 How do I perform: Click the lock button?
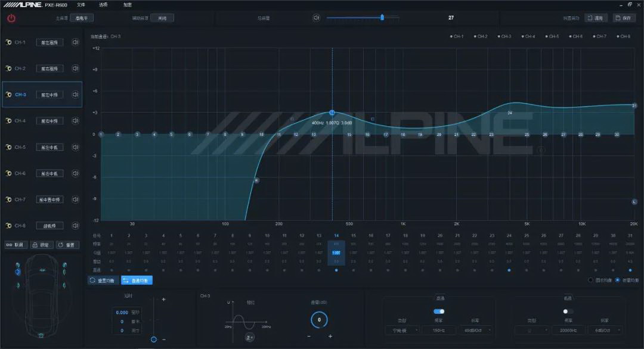pos(42,245)
